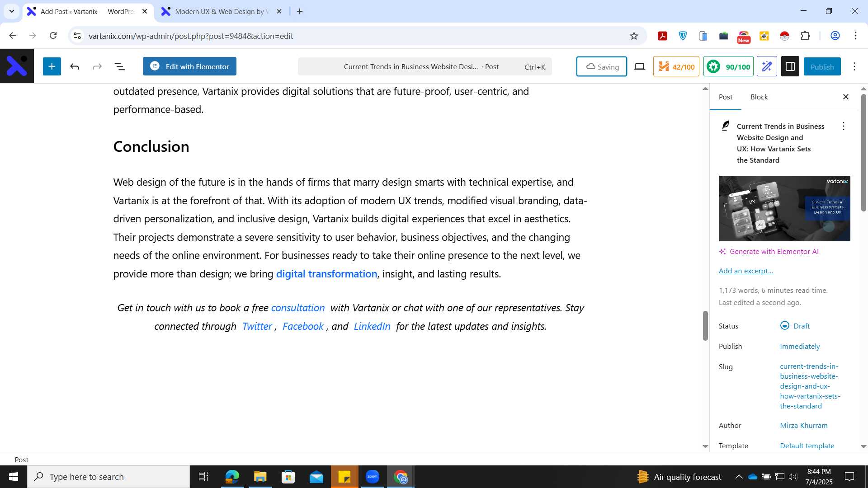This screenshot has width=868, height=488.
Task: Click the Add an excerpt link
Action: pos(746,271)
